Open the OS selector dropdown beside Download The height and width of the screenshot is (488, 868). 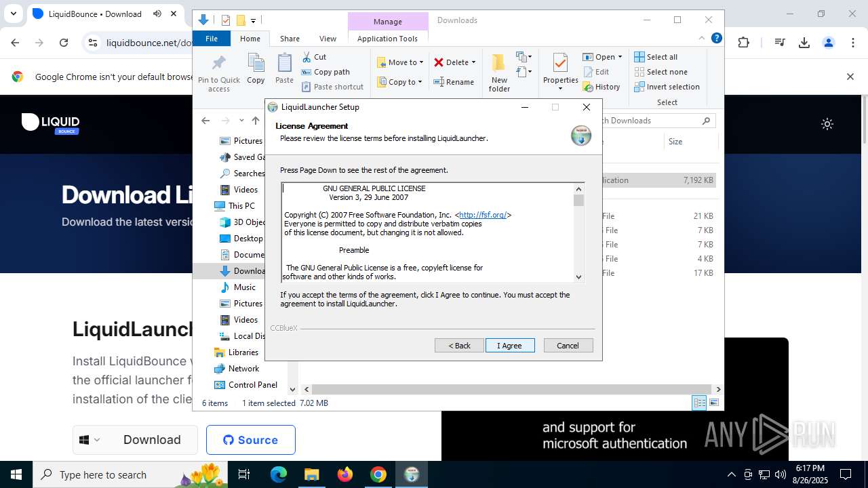[90, 440]
